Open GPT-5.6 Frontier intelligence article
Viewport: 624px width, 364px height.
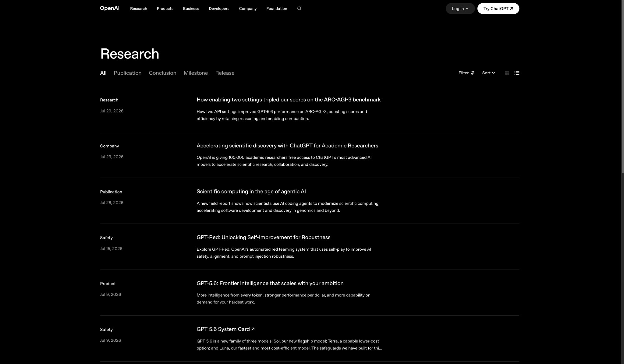click(270, 283)
